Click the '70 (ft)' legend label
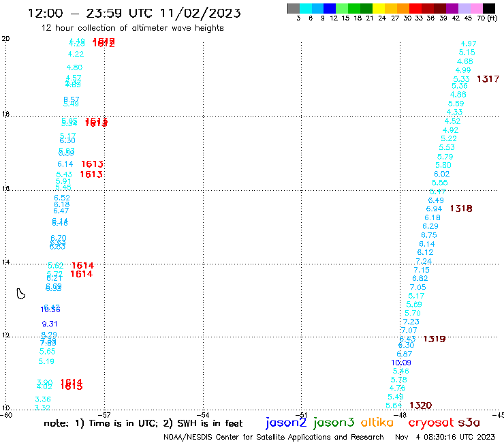The height and width of the screenshot is (443, 504). 487,18
